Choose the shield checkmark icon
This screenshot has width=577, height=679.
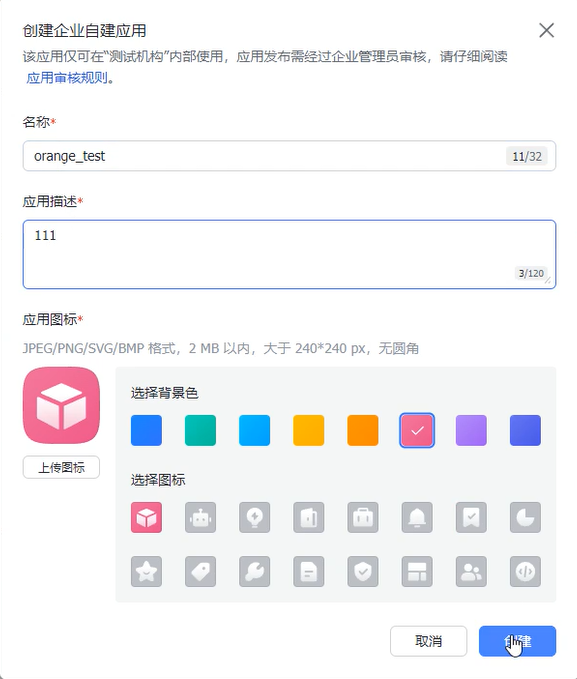pos(363,571)
